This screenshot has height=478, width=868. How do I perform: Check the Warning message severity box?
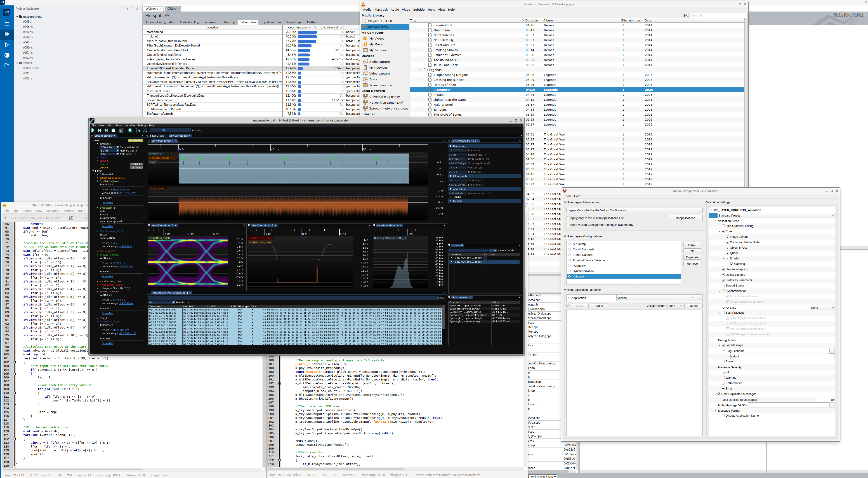723,378
